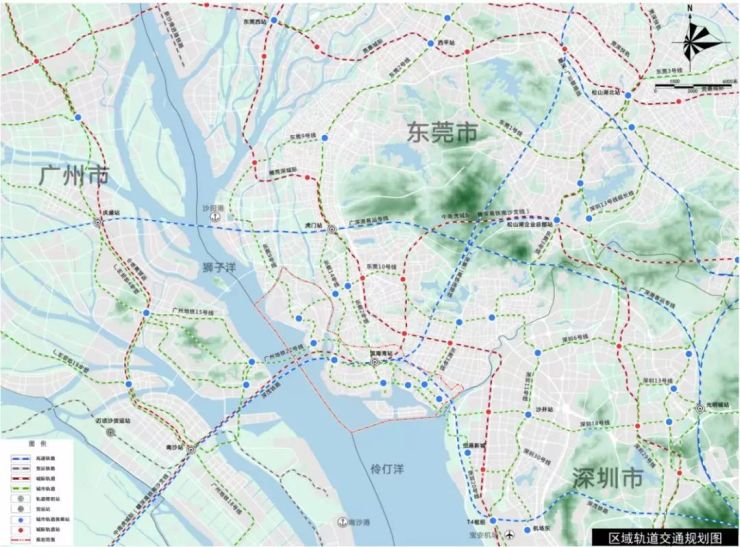The image size is (740, 547).
Task: Click the map distance scale bar
Action: pos(695,86)
